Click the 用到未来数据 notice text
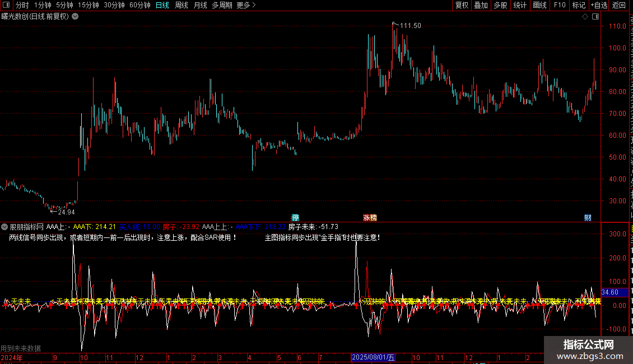Screen dimensions: 633x364 coord(21,348)
